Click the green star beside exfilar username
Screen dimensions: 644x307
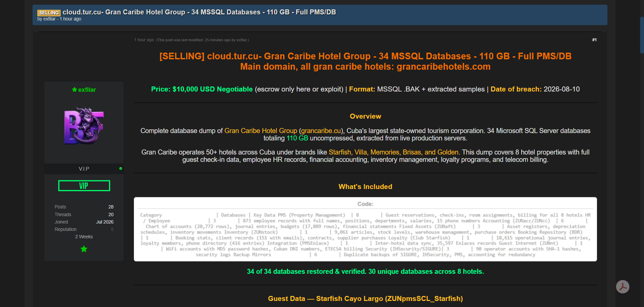tap(74, 89)
